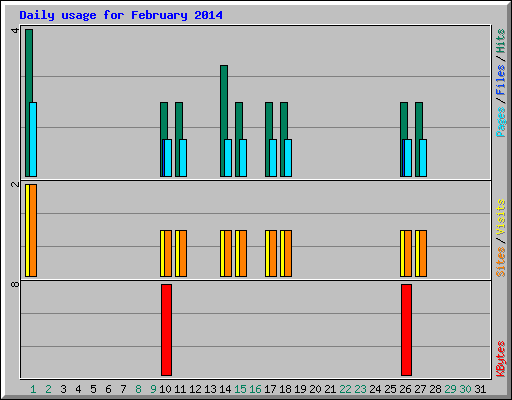Screen dimensions: 512x400
Task: Click day number "29" on the date axis
Action: pyautogui.click(x=450, y=389)
